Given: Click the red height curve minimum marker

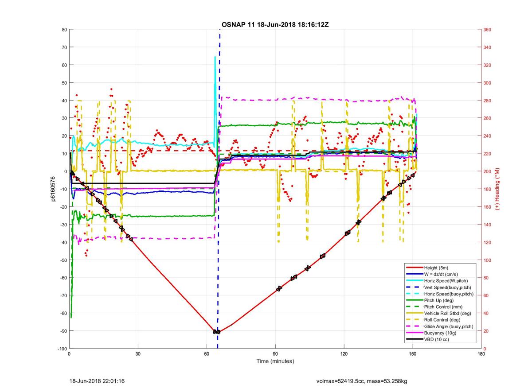Looking at the screenshot, I should pyautogui.click(x=216, y=331).
